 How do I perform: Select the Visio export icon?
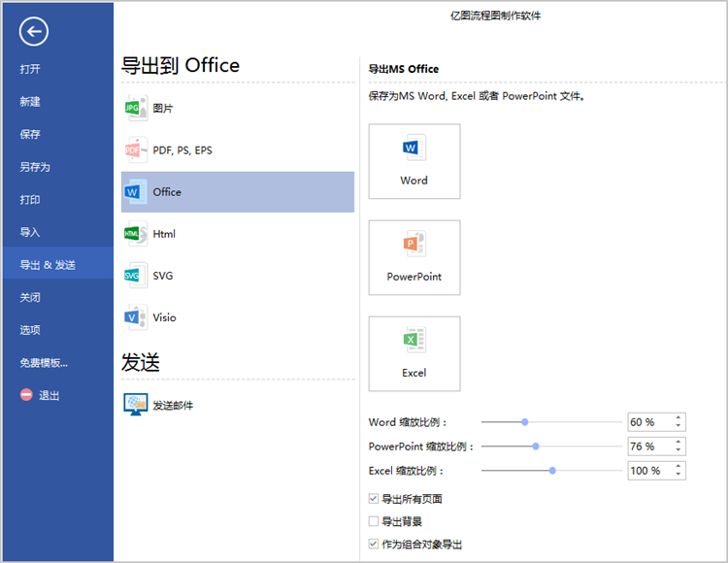(136, 317)
